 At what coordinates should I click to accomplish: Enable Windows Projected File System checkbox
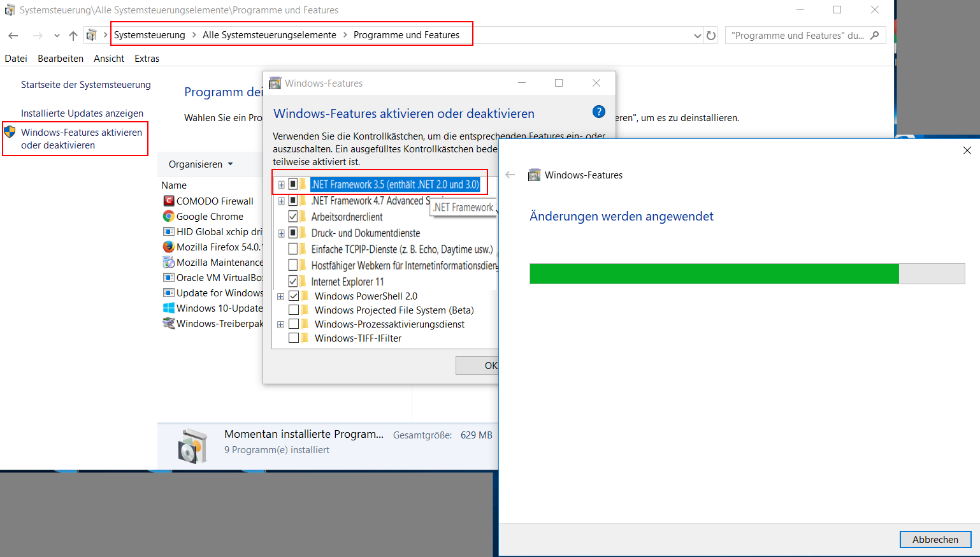tap(294, 310)
